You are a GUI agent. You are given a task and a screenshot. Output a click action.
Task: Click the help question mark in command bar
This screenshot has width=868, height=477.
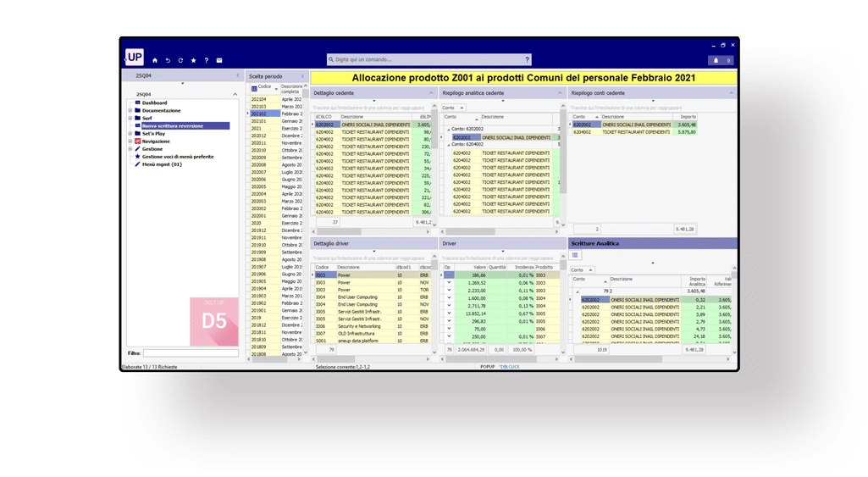click(527, 60)
